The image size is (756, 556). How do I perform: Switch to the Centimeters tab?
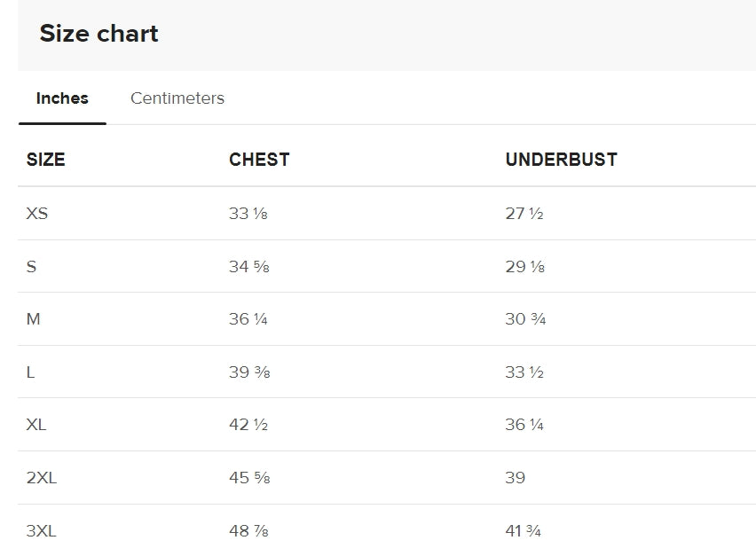177,98
